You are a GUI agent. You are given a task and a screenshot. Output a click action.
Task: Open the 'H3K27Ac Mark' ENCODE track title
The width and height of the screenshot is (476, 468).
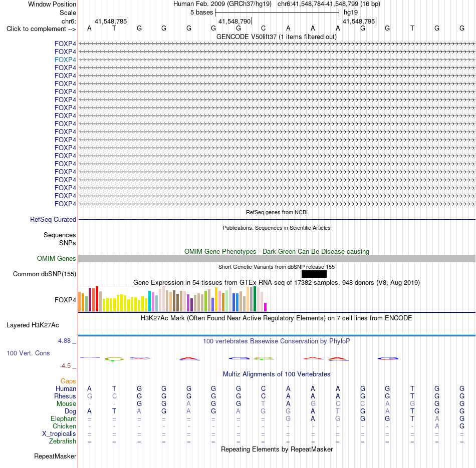(277, 318)
